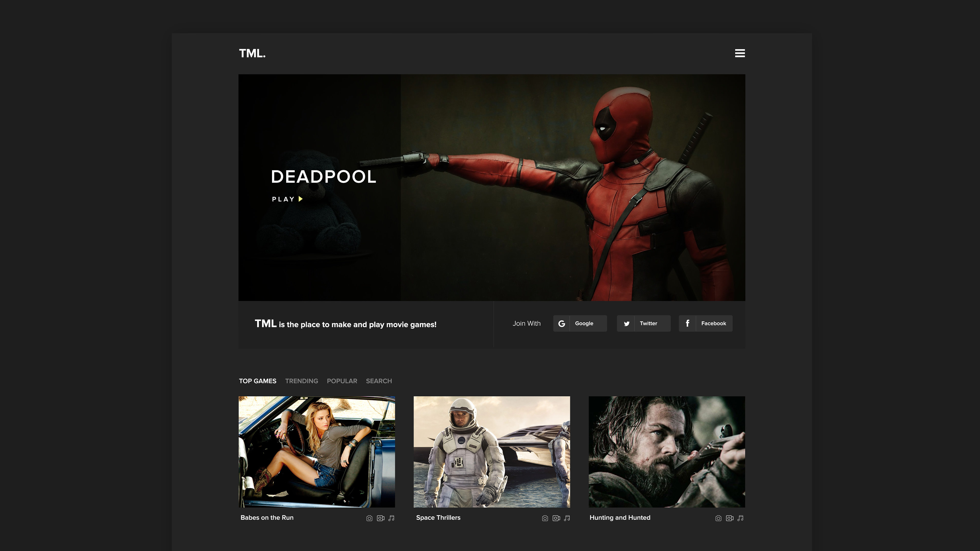Join with Twitter button
Image resolution: width=980 pixels, height=551 pixels.
coord(643,324)
